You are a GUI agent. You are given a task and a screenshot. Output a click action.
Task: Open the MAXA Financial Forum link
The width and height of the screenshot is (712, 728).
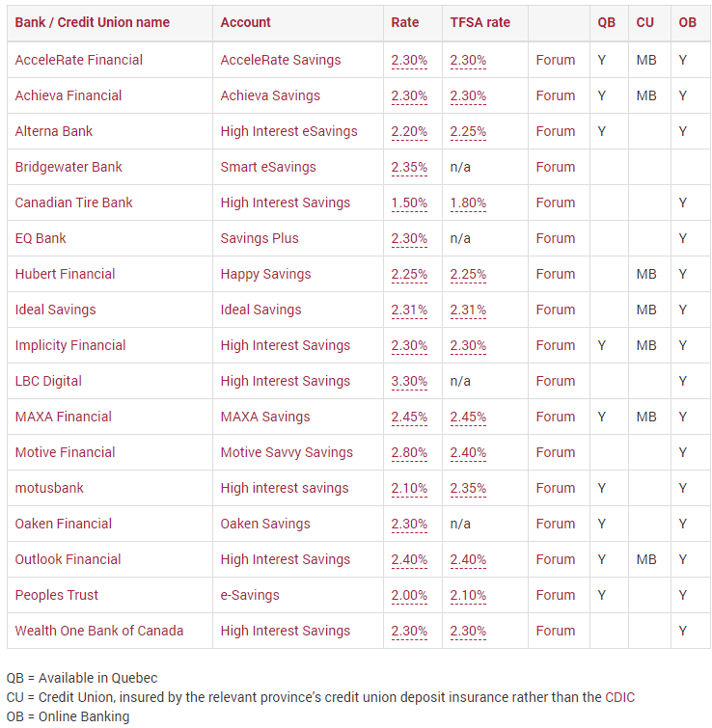pos(555,417)
